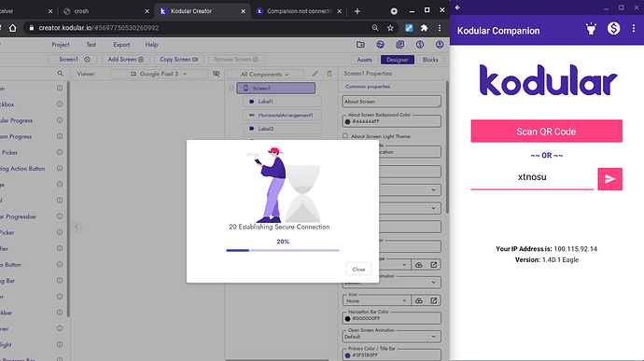
Task: Click the delete trash icon in components panel
Action: 329,74
